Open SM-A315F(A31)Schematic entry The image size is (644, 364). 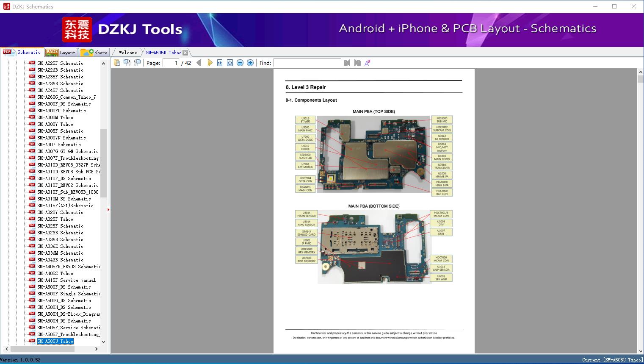click(x=65, y=206)
